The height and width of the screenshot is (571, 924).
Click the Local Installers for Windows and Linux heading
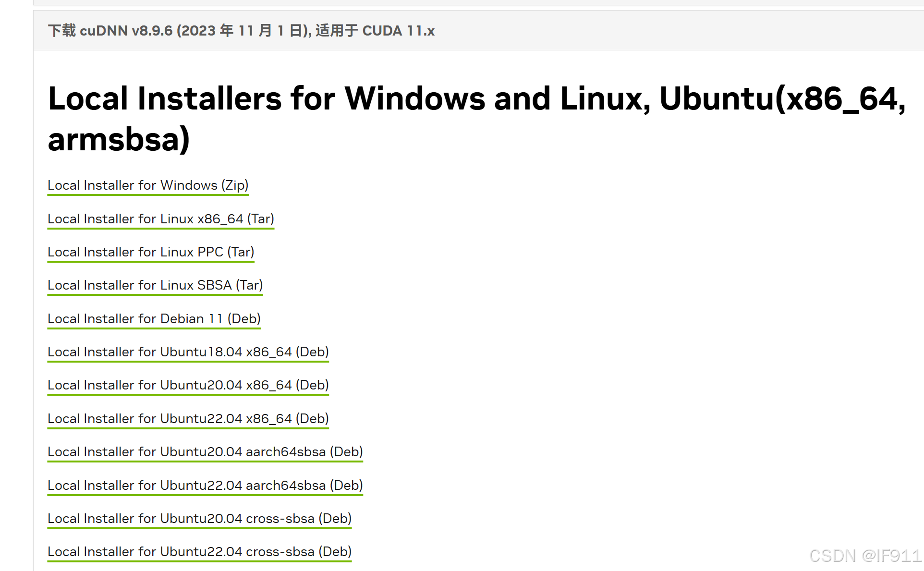(477, 119)
